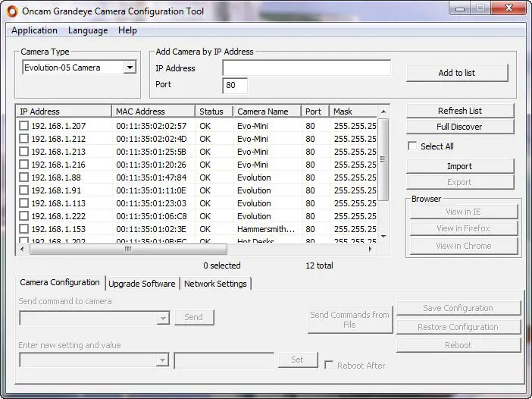Sort by the Port column header

point(315,112)
